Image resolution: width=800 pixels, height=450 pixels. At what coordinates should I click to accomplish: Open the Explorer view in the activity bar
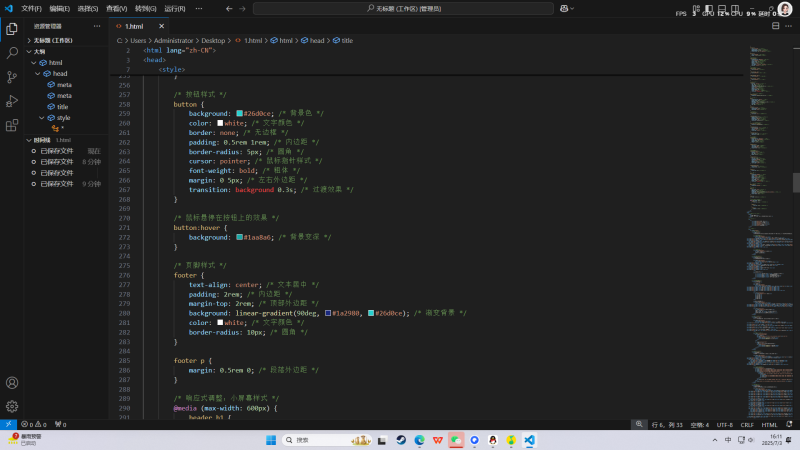[12, 29]
